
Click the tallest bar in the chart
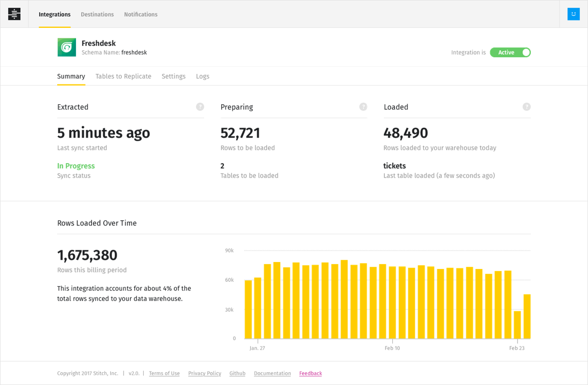[344, 299]
